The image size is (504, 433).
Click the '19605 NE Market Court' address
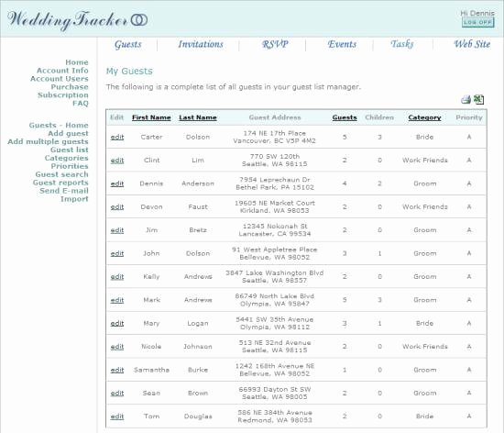click(x=275, y=203)
